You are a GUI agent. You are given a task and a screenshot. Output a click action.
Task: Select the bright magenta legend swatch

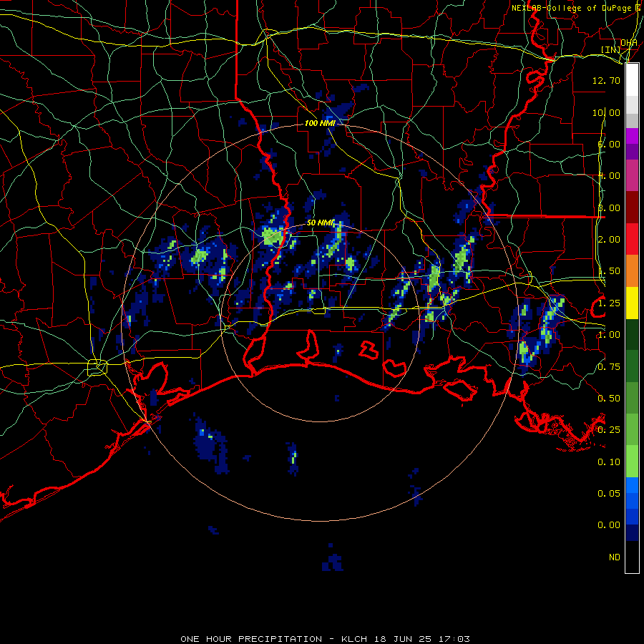coord(632,136)
